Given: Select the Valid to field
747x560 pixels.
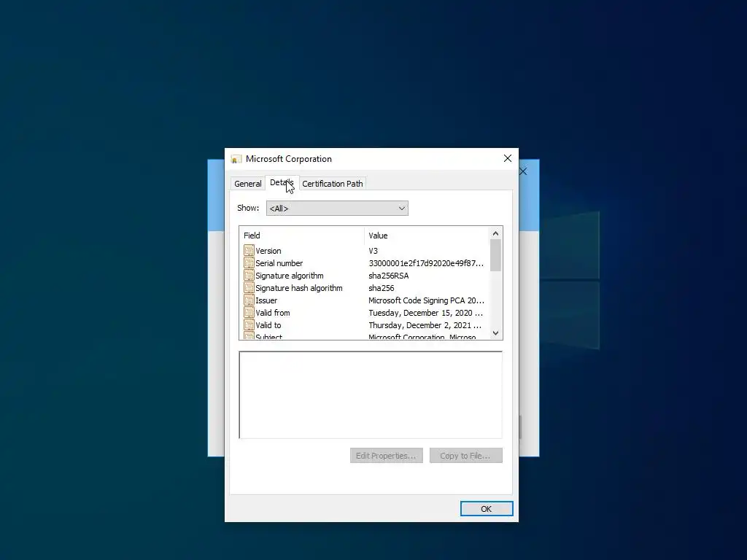Looking at the screenshot, I should point(365,324).
